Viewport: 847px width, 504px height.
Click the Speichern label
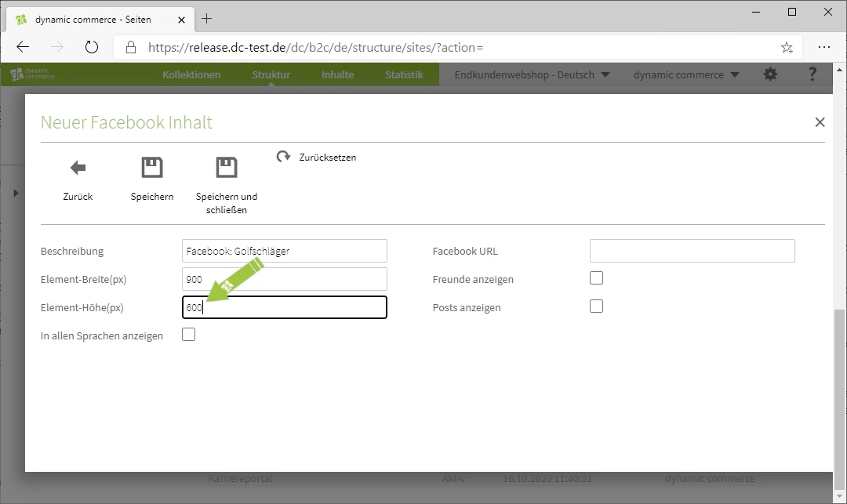pyautogui.click(x=152, y=197)
